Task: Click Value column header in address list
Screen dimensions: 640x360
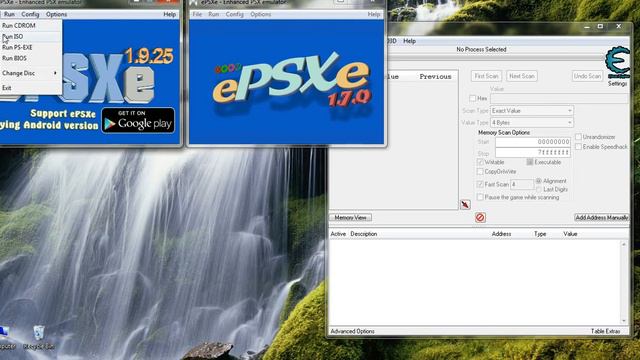Action: [x=570, y=234]
